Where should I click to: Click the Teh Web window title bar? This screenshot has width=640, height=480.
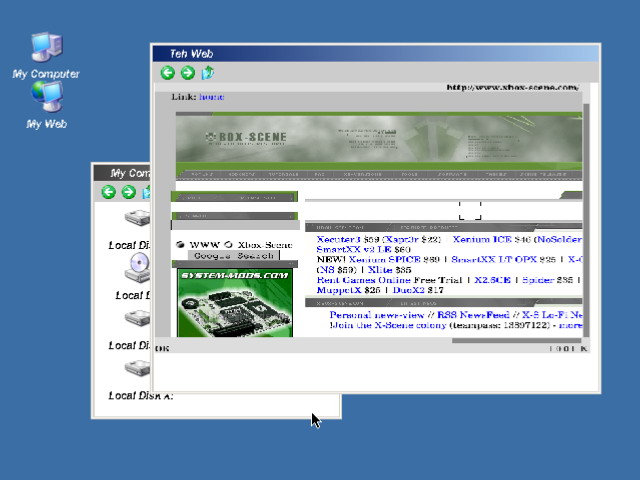tap(376, 53)
